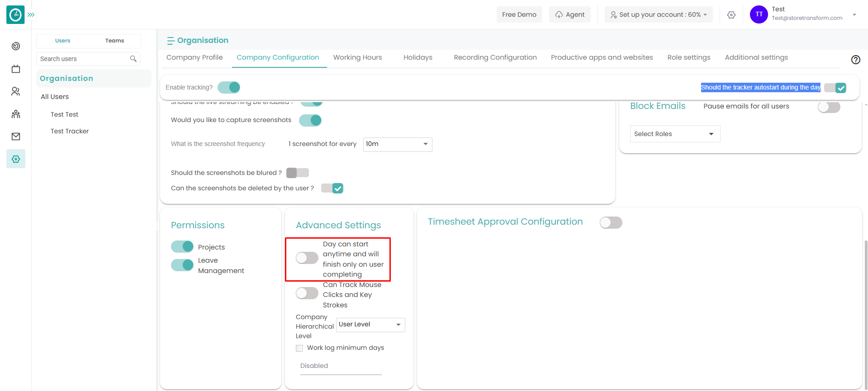Screen dimensions: 868x391
Task: Toggle Day can start anytime switch
Action: (307, 258)
